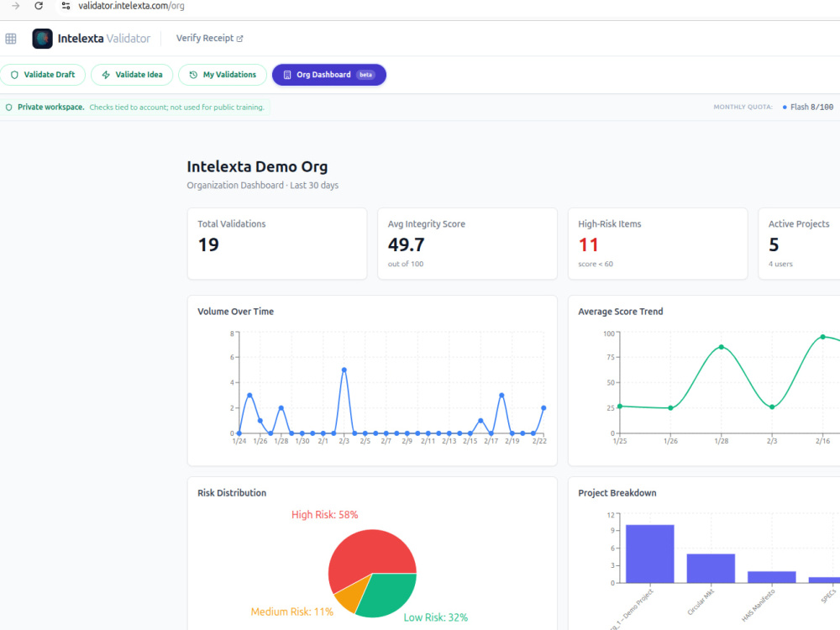Select the Org Dashboard tab
Screen dimensions: 840x630
coord(329,75)
